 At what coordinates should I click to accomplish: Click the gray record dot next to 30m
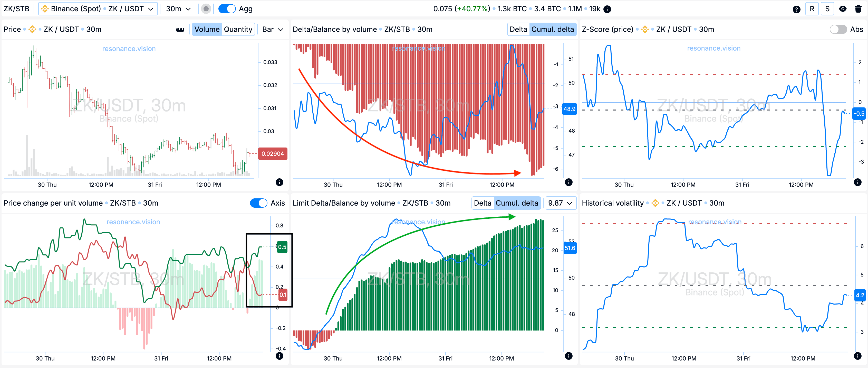[x=206, y=9]
